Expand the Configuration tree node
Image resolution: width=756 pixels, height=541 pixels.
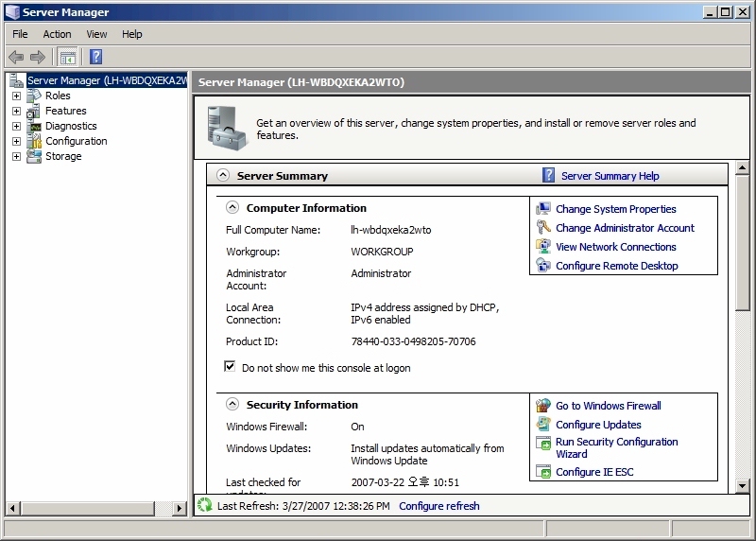(16, 142)
